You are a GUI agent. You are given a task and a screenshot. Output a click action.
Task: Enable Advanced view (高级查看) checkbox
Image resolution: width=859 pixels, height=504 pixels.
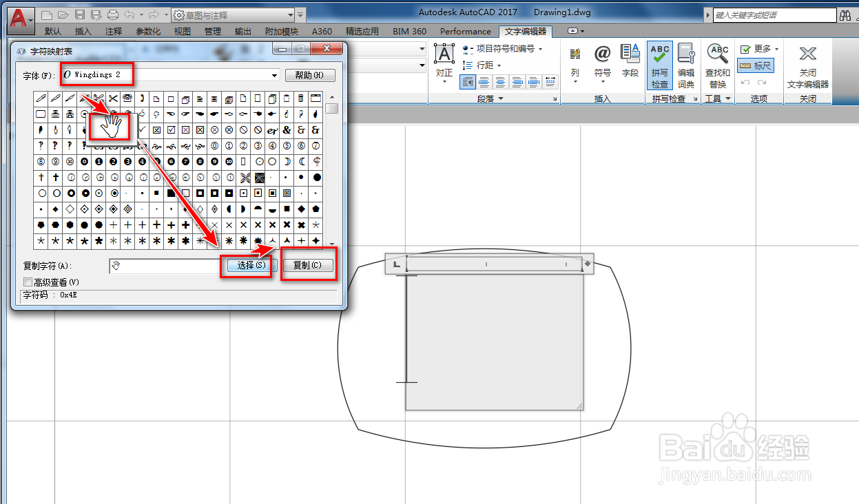tap(28, 282)
